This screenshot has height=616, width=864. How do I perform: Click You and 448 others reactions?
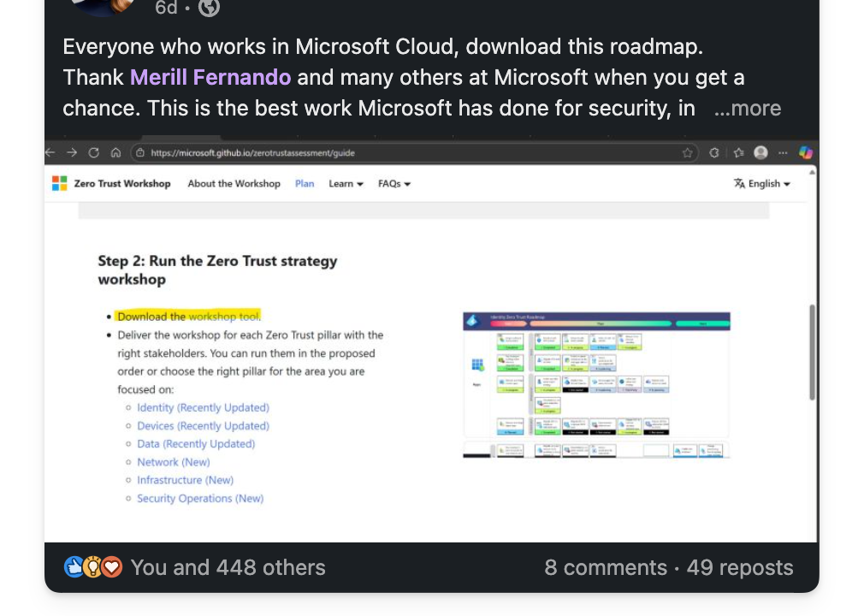[228, 567]
